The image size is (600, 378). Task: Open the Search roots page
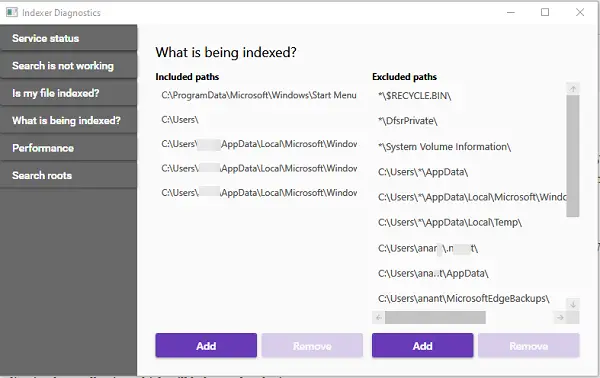68,175
